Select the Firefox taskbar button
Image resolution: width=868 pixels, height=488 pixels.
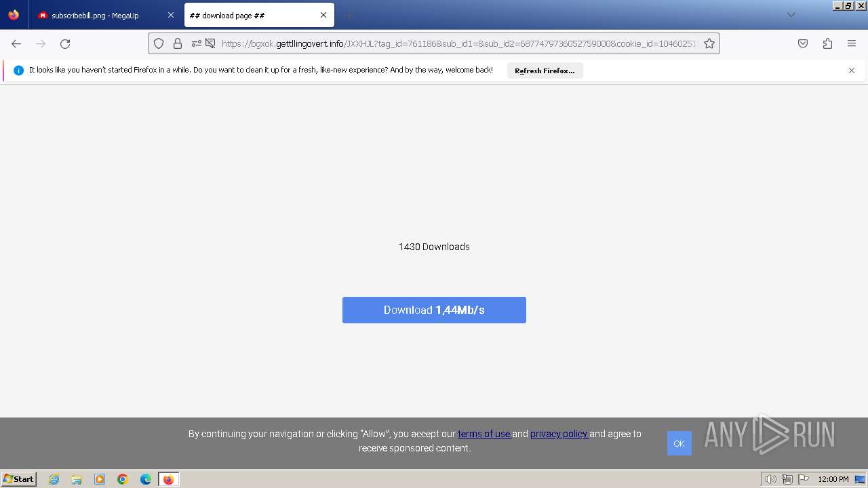pyautogui.click(x=168, y=479)
